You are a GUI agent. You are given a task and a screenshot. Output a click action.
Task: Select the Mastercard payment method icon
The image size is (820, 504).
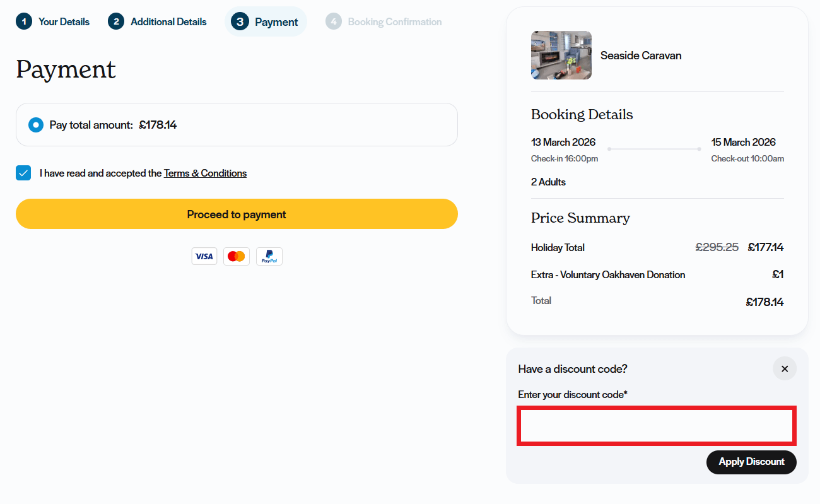[237, 256]
